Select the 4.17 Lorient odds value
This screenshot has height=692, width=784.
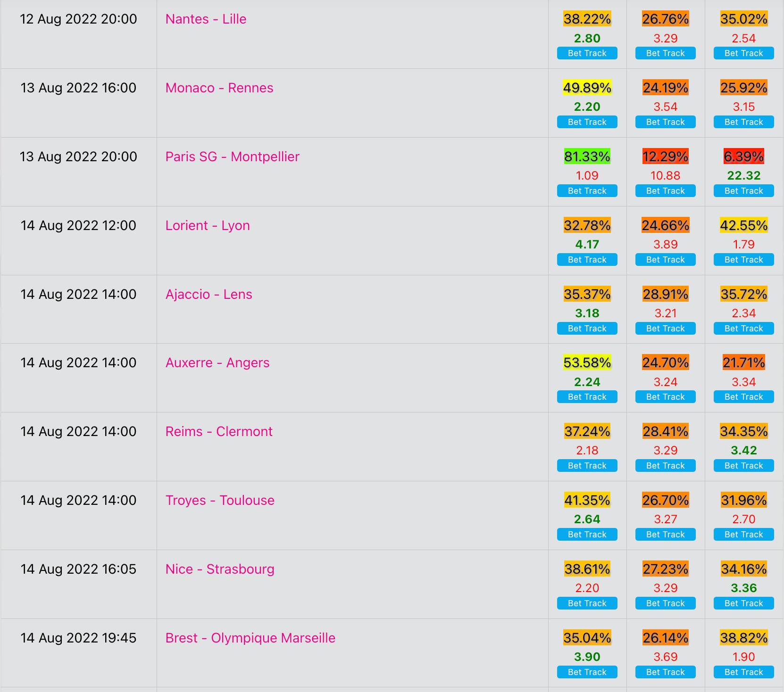[x=587, y=245]
